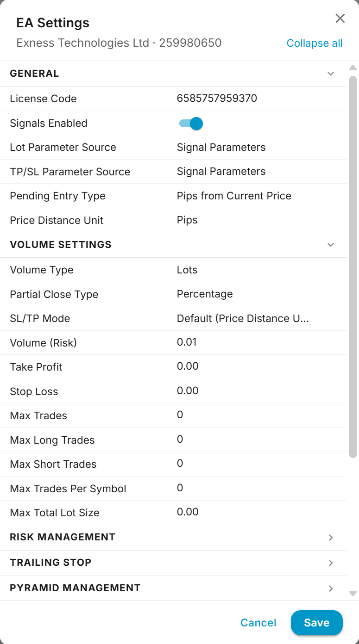Click the VOLUME SETTINGS collapse chevron

(x=330, y=244)
